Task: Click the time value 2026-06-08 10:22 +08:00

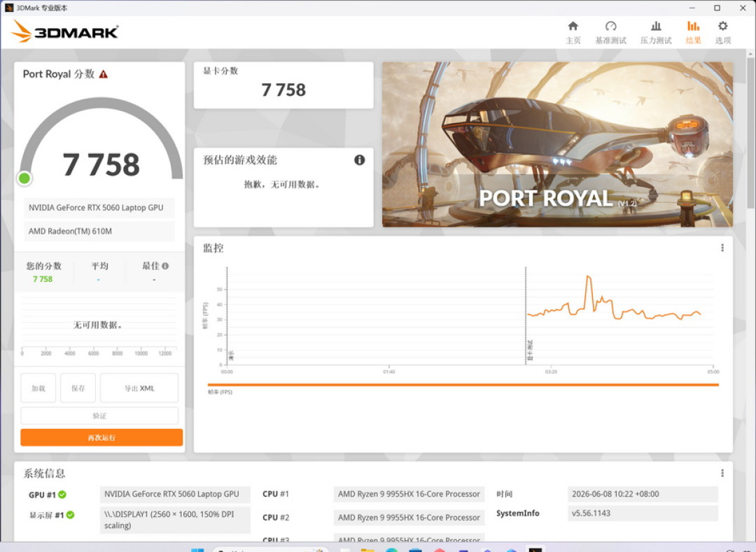Action: (x=643, y=494)
